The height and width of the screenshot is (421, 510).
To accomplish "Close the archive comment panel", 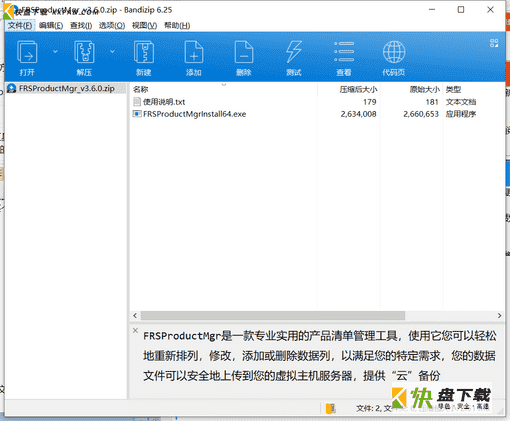I will click(x=135, y=330).
